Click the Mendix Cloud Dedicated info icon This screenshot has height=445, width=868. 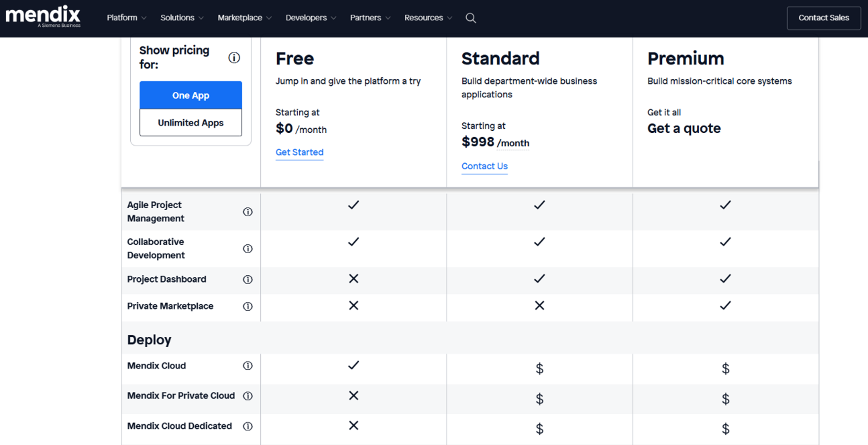pyautogui.click(x=248, y=426)
